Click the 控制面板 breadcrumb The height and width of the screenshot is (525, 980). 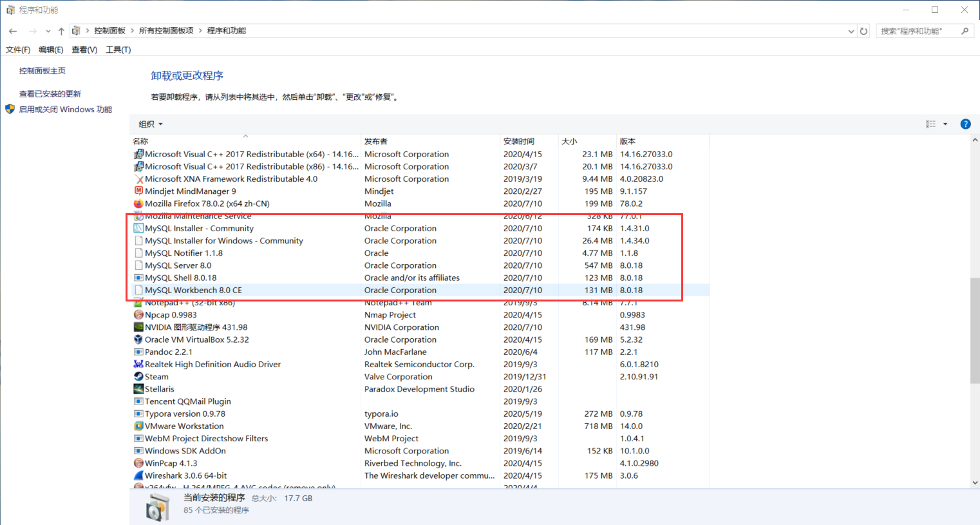click(110, 31)
